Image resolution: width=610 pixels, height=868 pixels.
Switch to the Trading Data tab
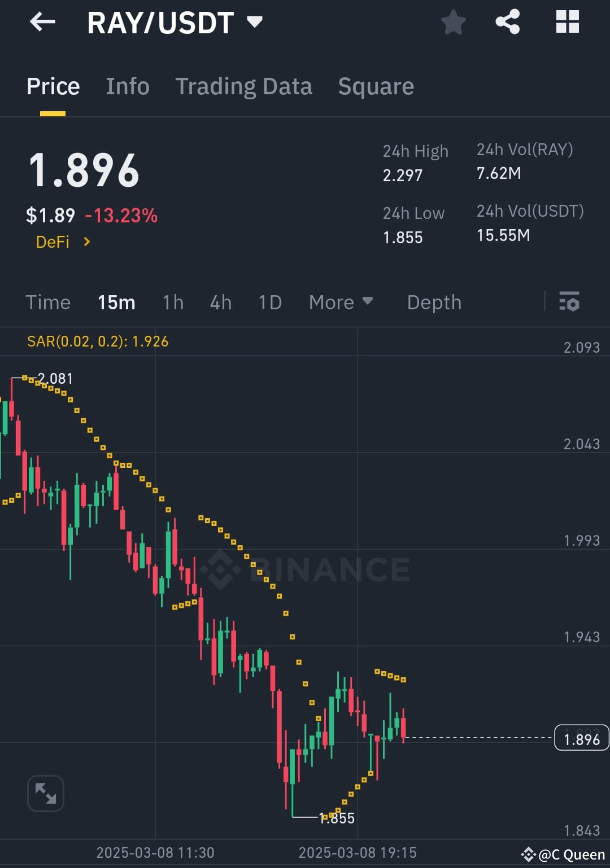(244, 86)
